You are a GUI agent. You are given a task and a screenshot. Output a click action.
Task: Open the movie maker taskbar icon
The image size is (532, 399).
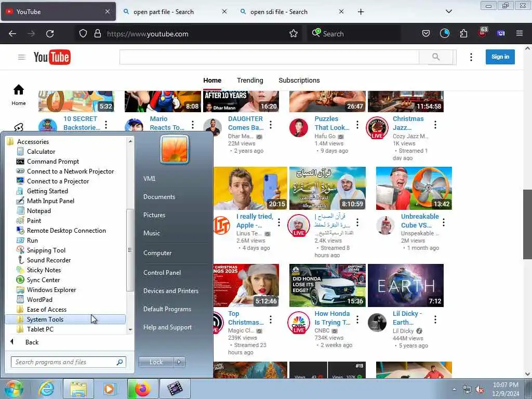tap(175, 389)
